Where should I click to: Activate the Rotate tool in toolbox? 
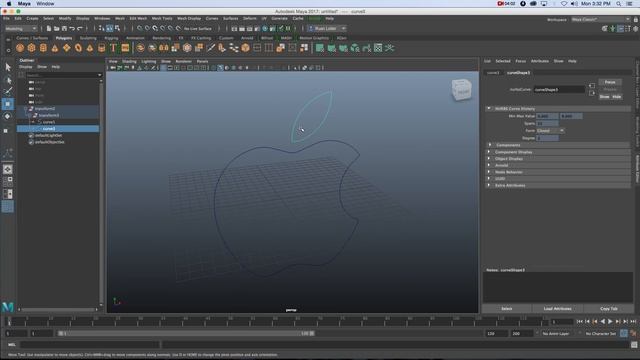click(8, 116)
